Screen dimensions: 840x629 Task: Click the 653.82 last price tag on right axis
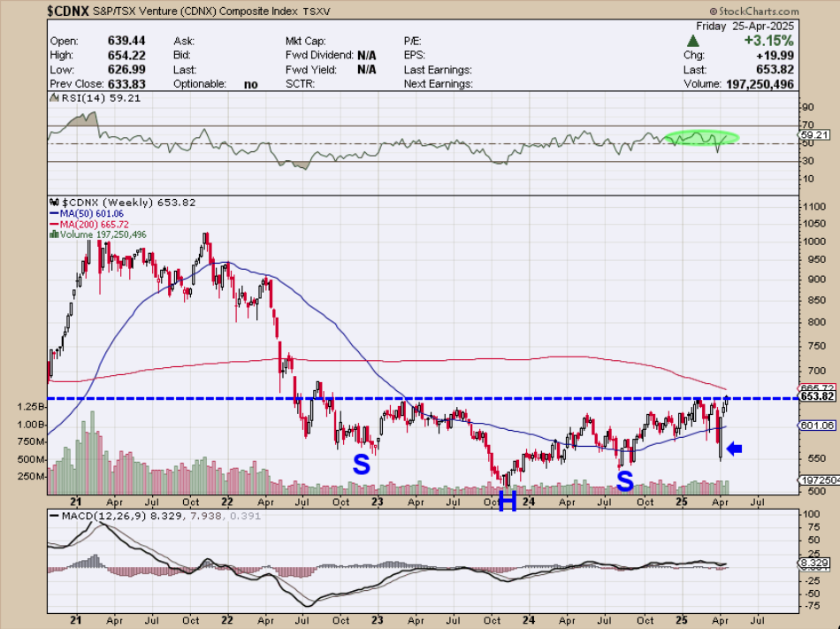tap(817, 396)
